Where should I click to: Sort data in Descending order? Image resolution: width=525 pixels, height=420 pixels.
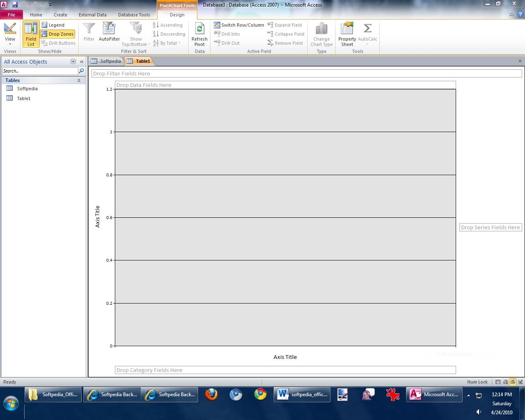169,34
